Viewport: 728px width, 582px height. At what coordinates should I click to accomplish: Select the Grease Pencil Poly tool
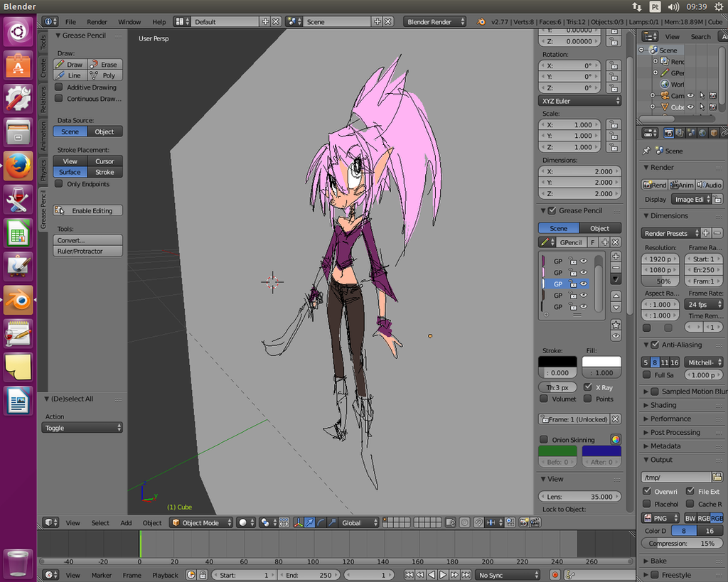[x=105, y=75]
